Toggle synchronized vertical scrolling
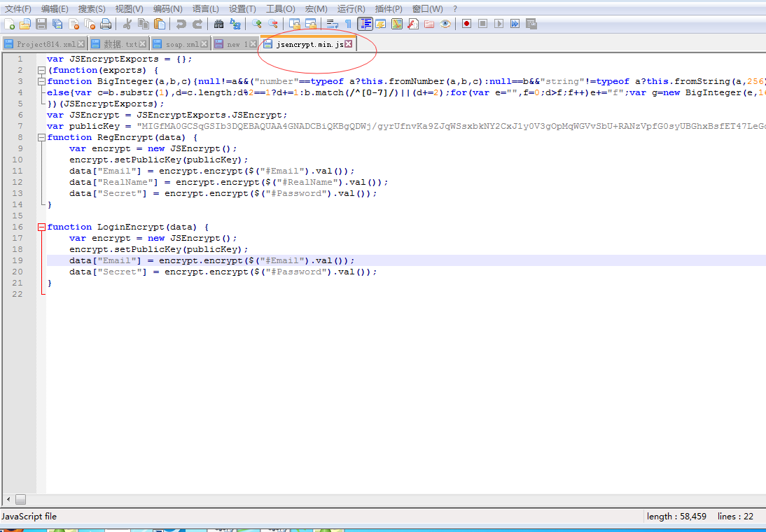Image resolution: width=766 pixels, height=532 pixels. point(294,23)
